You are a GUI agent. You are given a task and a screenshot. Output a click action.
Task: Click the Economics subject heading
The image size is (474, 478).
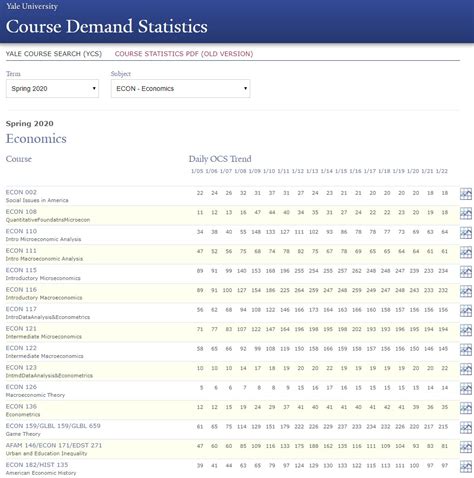tap(36, 139)
